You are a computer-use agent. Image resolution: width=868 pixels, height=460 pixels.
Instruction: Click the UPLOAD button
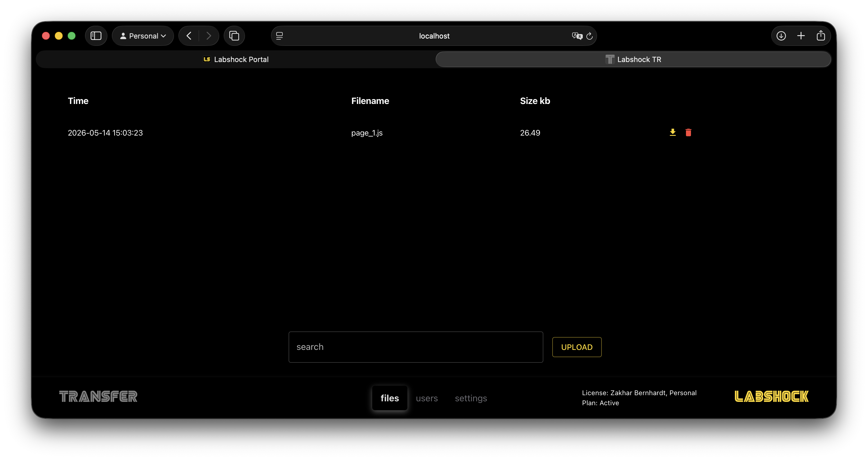577,347
